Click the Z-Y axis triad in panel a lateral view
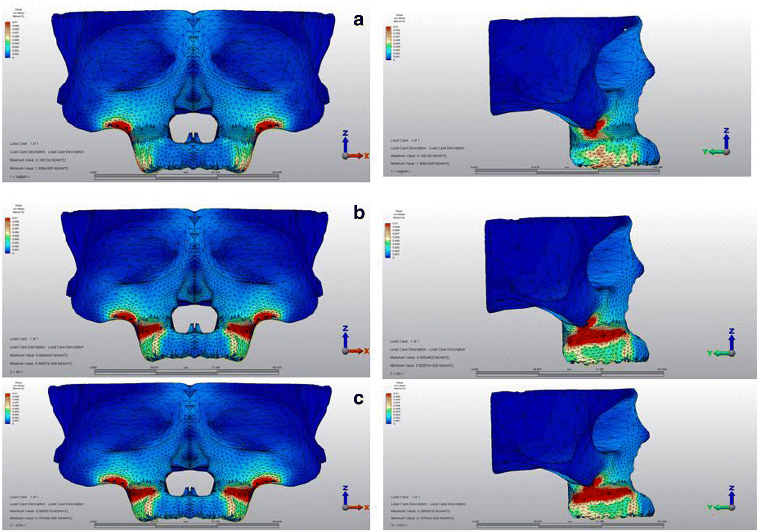The height and width of the screenshot is (532, 759). pyautogui.click(x=717, y=142)
